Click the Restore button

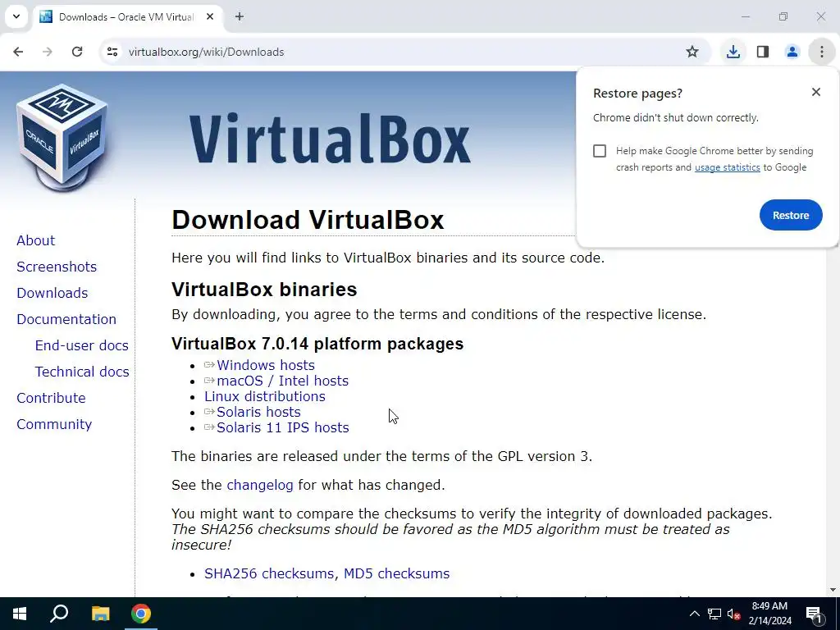point(791,215)
